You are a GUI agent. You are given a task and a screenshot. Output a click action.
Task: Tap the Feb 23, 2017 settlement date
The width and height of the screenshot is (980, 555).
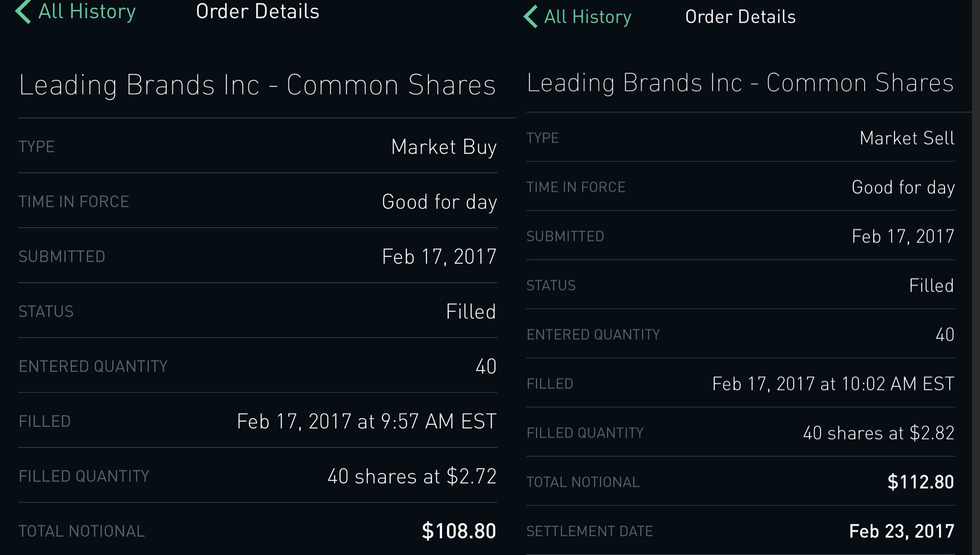[x=901, y=531]
